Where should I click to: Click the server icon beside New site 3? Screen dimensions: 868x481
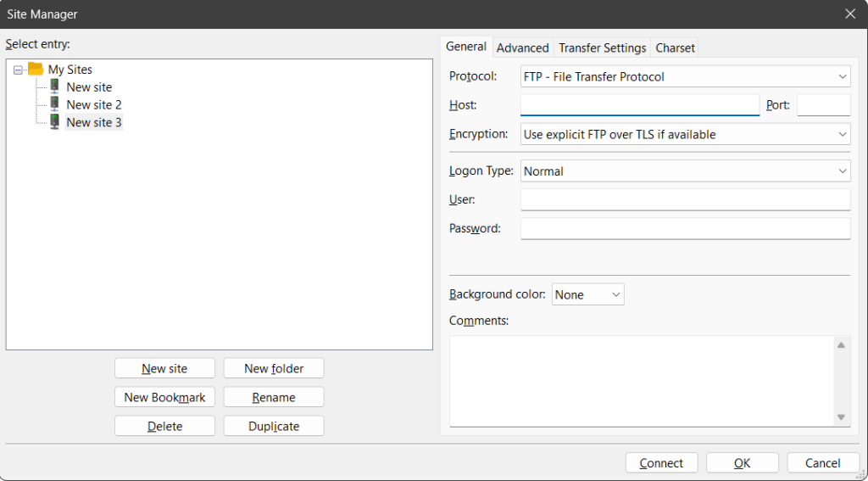click(x=55, y=122)
